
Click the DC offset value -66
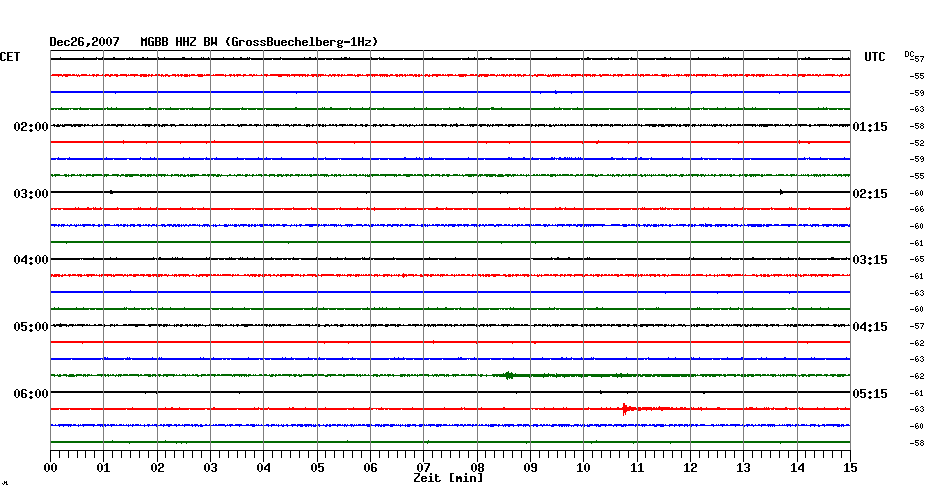pyautogui.click(x=916, y=209)
